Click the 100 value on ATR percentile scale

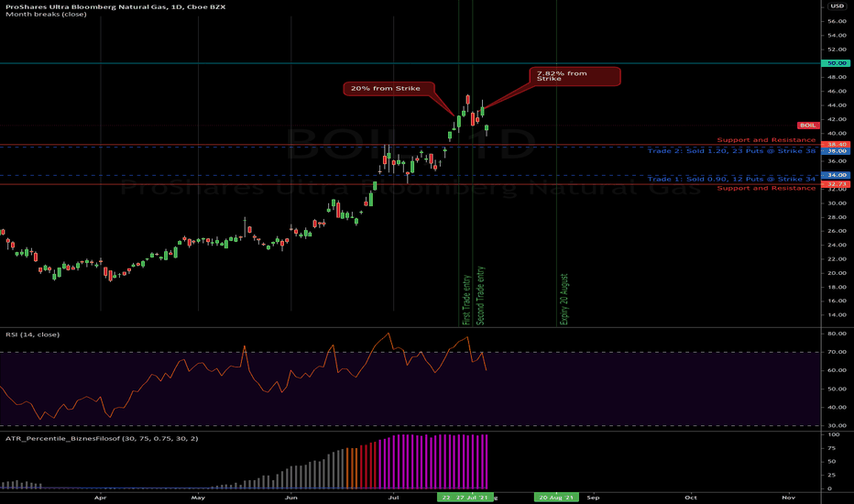834,434
